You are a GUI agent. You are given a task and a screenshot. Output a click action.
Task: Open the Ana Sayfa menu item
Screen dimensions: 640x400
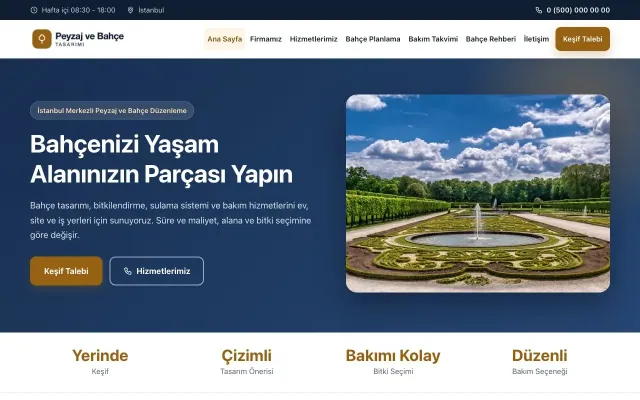coord(224,39)
